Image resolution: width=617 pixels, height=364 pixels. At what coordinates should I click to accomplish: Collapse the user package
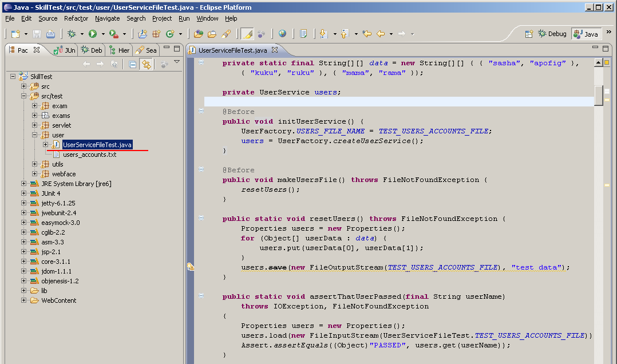(x=34, y=134)
